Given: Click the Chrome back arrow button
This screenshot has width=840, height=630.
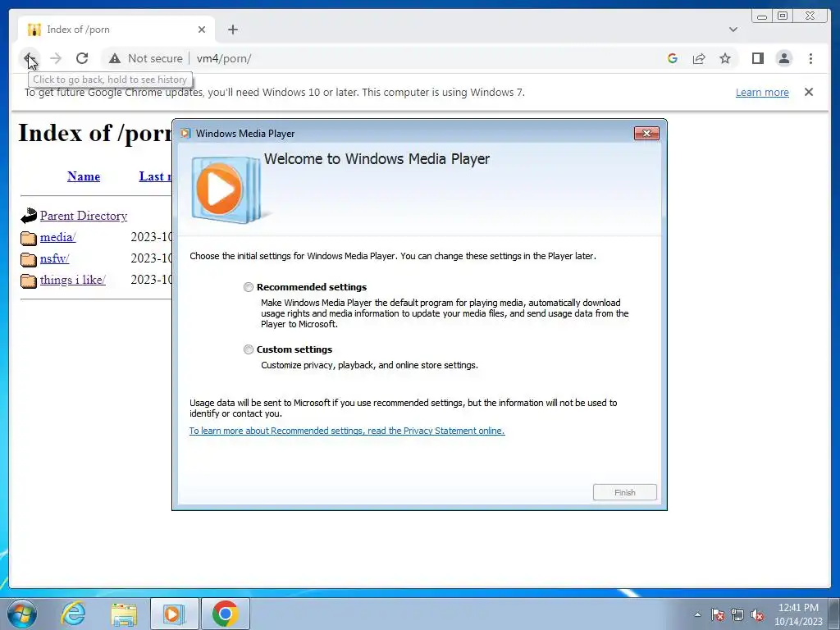Looking at the screenshot, I should 30,58.
